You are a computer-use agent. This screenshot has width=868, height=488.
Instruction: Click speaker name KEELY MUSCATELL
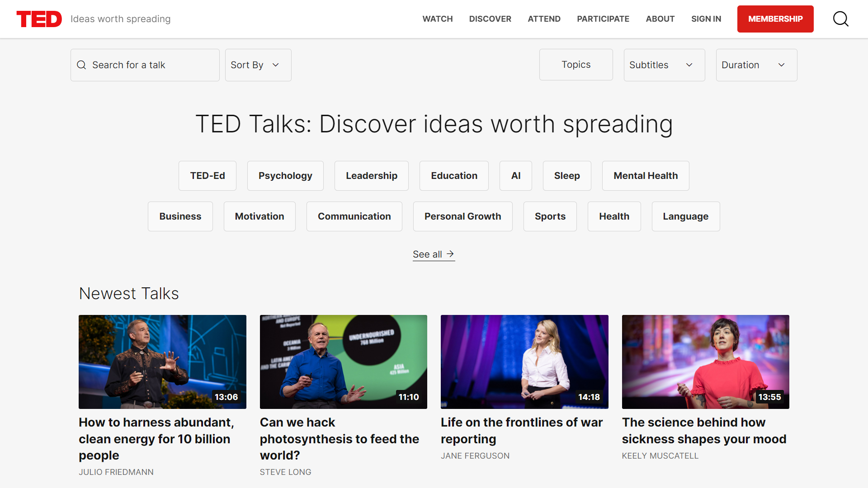coord(660,456)
